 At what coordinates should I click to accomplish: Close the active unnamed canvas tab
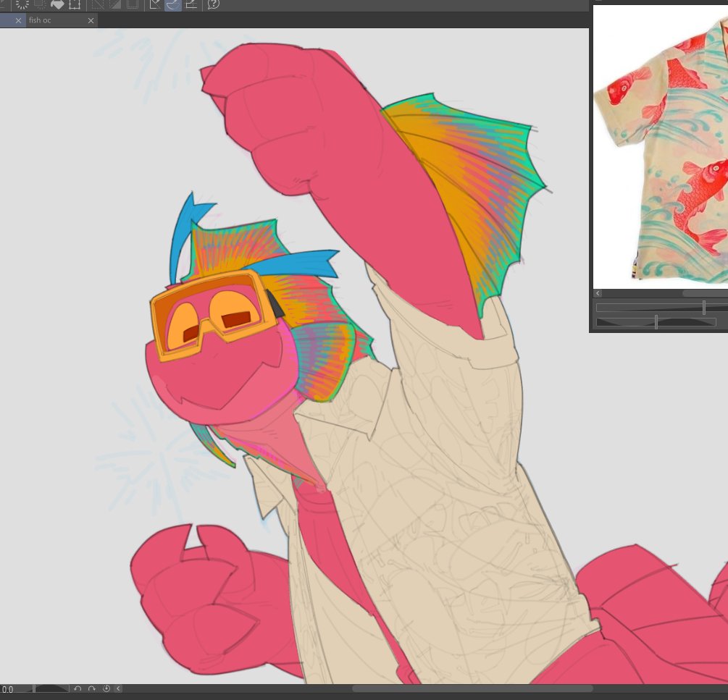pyautogui.click(x=18, y=20)
